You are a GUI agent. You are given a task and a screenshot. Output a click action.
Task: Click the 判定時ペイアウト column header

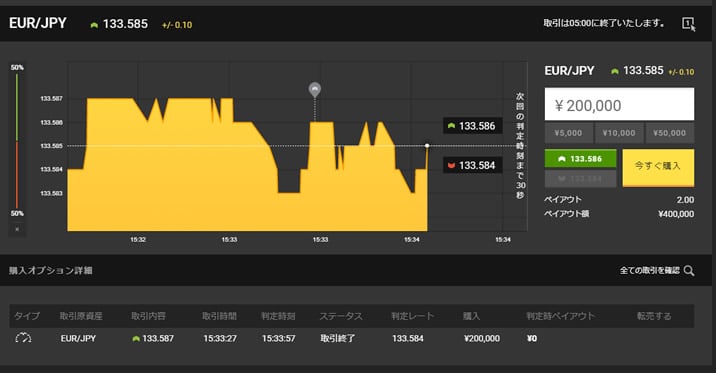click(560, 316)
